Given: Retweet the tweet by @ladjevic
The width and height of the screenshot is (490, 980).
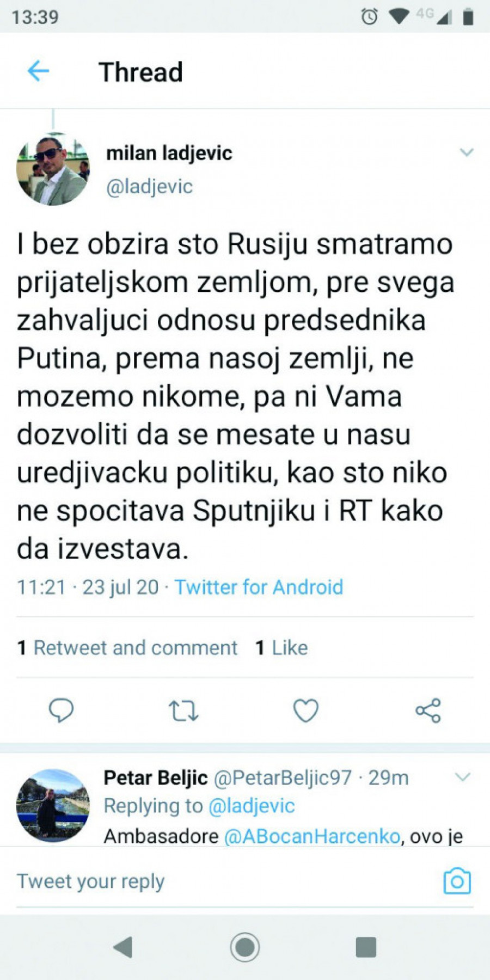Looking at the screenshot, I should (x=183, y=710).
